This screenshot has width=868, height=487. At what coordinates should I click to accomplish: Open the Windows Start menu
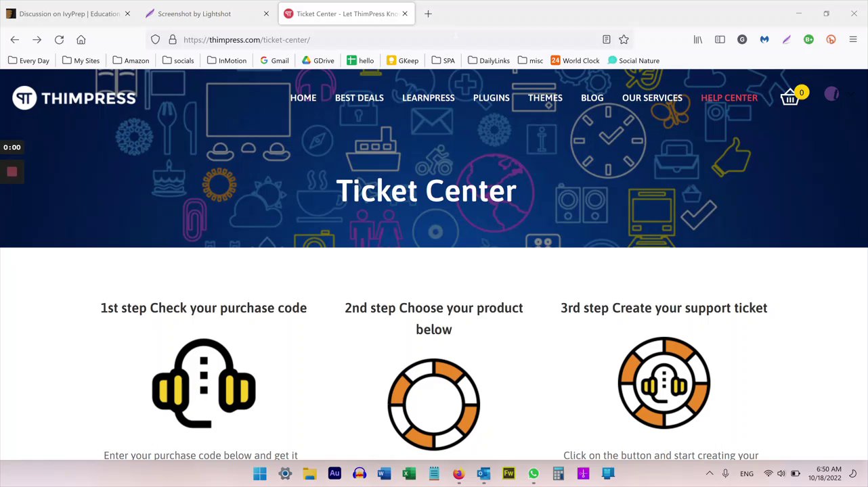(x=260, y=473)
